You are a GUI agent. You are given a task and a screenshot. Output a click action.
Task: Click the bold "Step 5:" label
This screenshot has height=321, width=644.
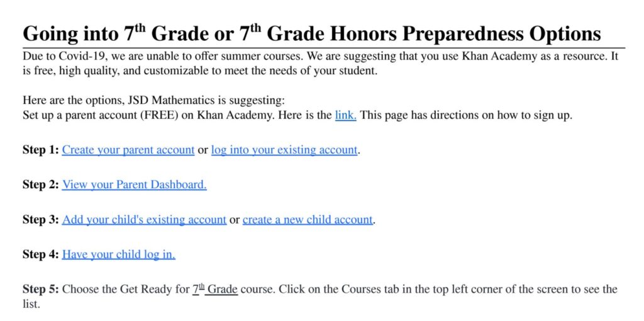pyautogui.click(x=41, y=290)
